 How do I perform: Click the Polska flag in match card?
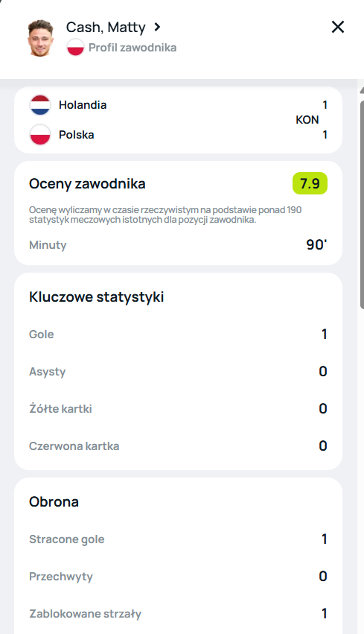40,135
